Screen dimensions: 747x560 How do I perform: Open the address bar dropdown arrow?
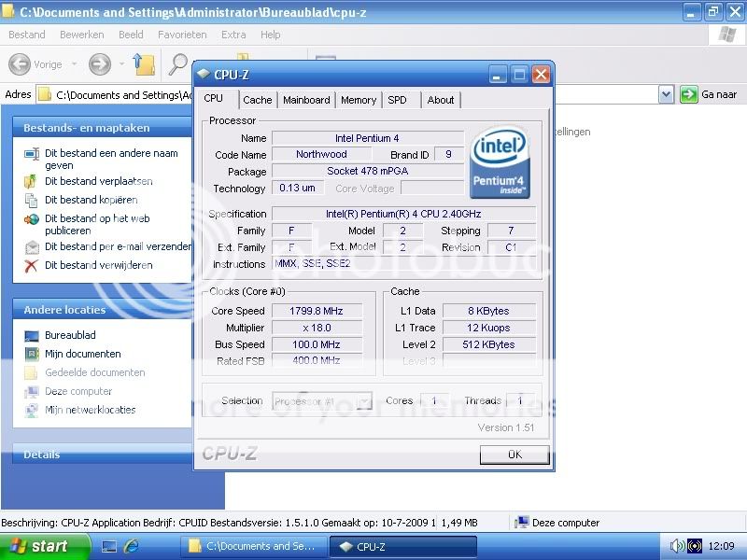[666, 94]
